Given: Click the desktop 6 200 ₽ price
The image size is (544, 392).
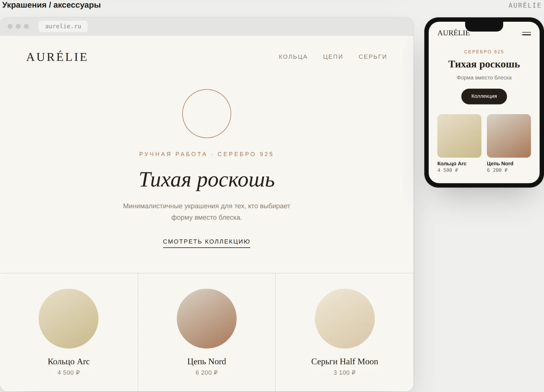Looking at the screenshot, I should (x=207, y=373).
